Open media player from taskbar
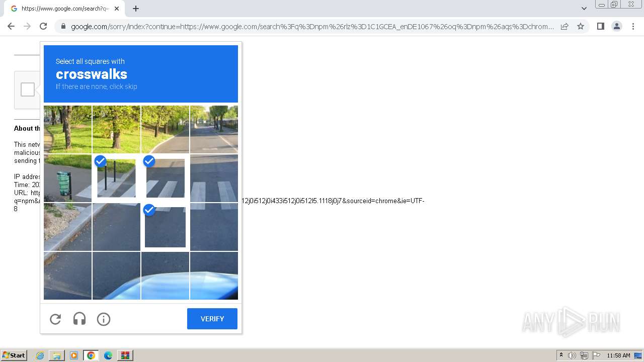This screenshot has height=362, width=644. point(74,355)
